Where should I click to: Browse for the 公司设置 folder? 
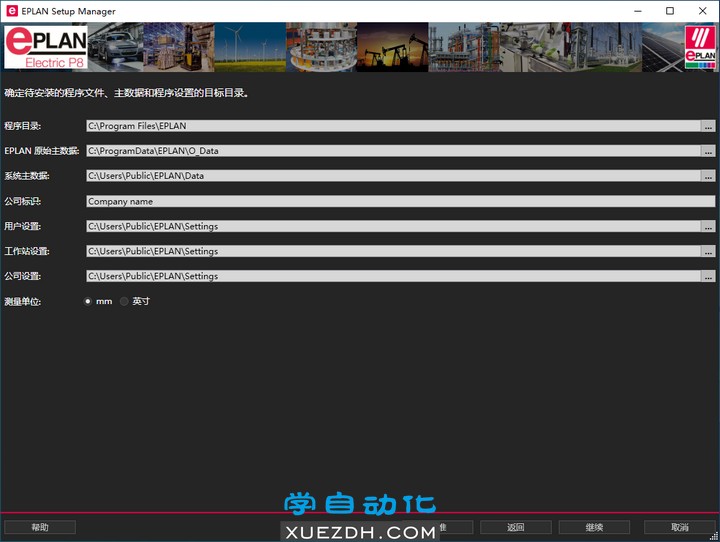[x=708, y=276]
